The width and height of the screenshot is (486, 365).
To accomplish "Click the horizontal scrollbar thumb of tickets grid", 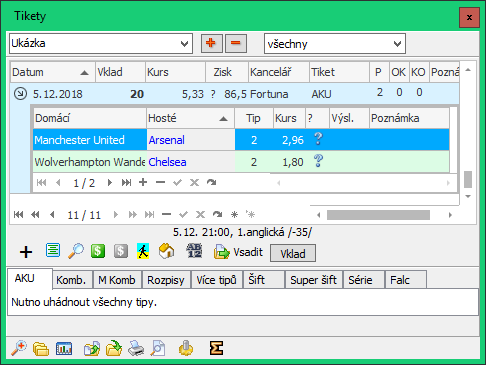I will click(x=378, y=215).
